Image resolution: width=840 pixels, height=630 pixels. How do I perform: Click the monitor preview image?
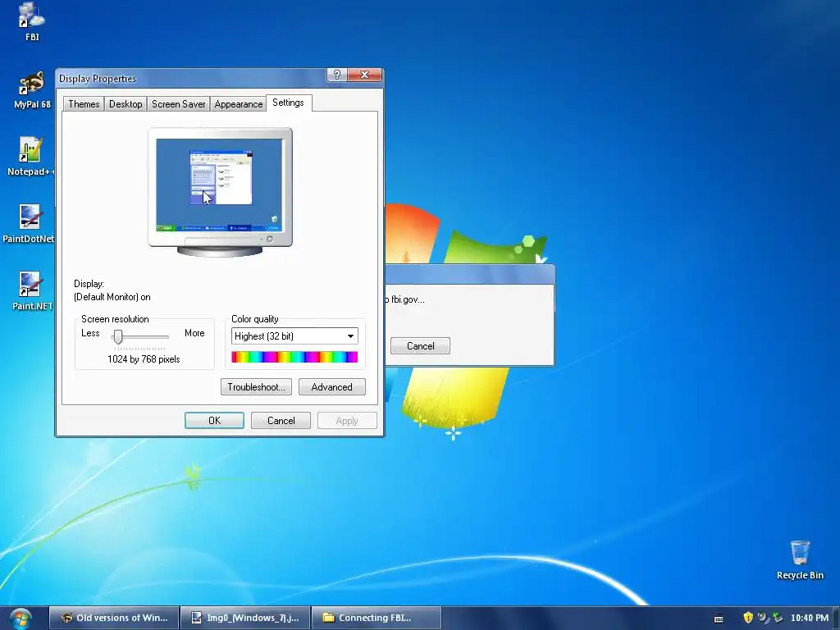click(x=220, y=192)
